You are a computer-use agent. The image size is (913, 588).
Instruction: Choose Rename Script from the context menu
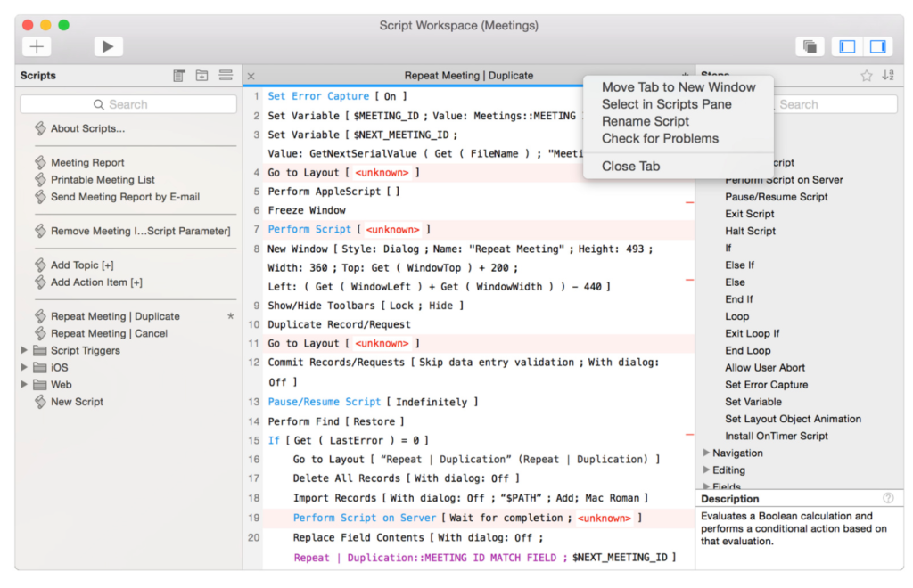tap(645, 121)
